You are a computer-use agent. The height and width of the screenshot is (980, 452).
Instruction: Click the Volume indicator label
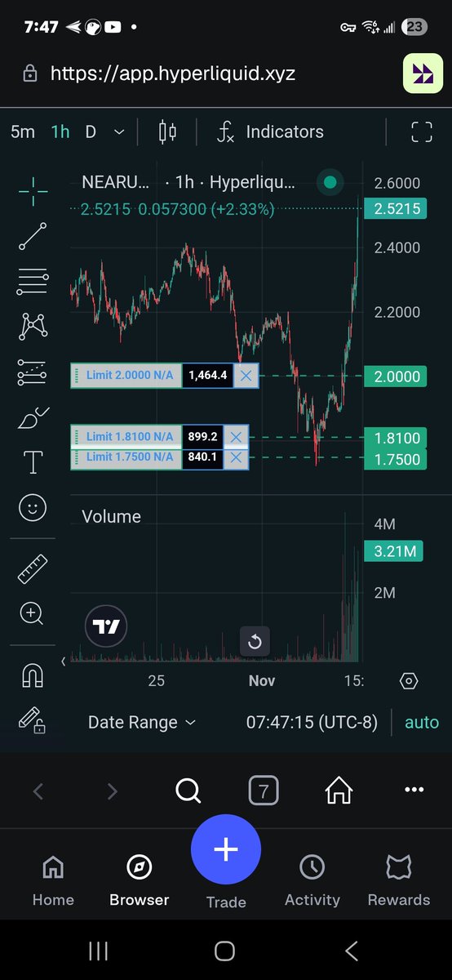(x=111, y=517)
